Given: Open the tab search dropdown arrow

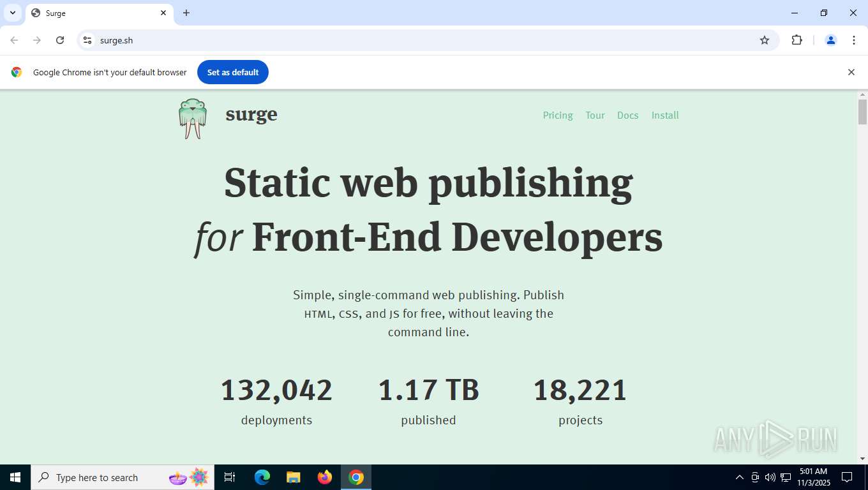Looking at the screenshot, I should (12, 13).
